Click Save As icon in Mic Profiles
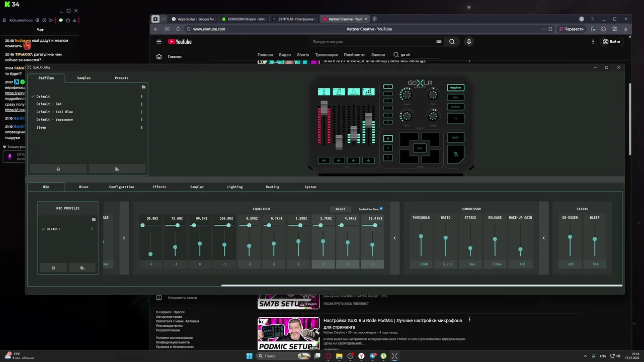 tap(83, 268)
